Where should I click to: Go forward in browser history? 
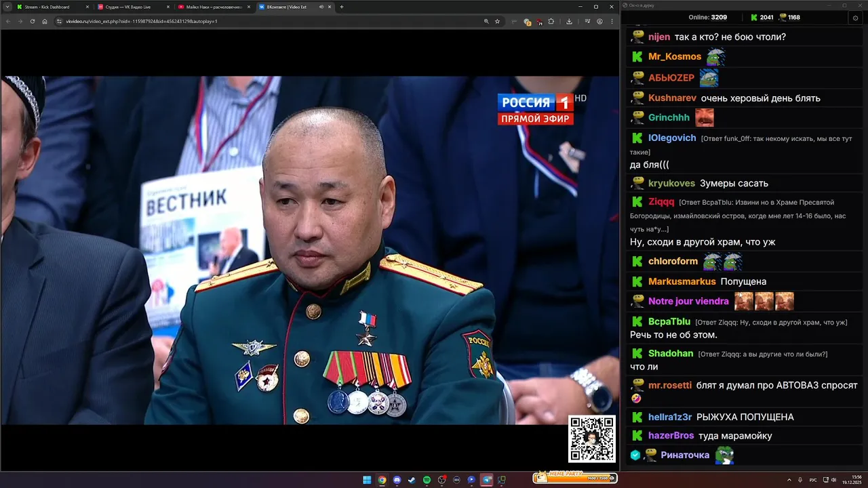[x=20, y=21]
